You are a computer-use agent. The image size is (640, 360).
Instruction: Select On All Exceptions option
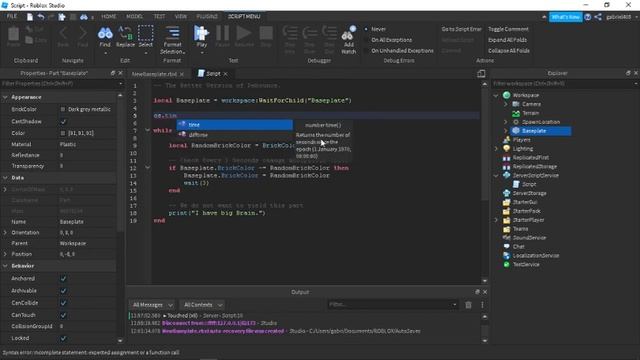tap(391, 40)
